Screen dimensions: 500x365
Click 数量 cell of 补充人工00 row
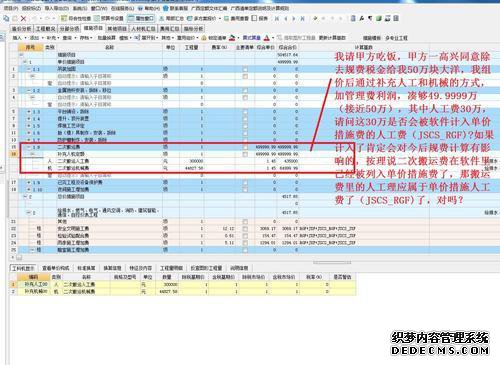(x=167, y=285)
